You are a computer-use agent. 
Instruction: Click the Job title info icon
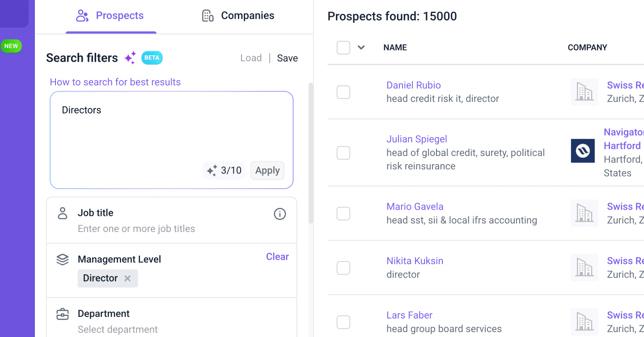pyautogui.click(x=280, y=214)
